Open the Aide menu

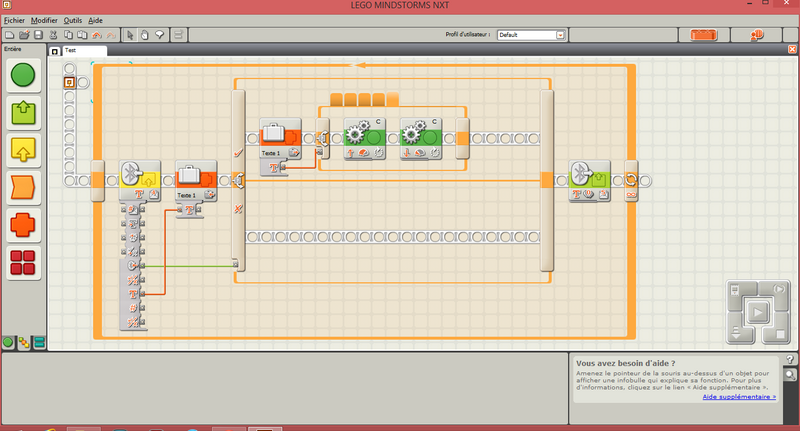point(95,20)
